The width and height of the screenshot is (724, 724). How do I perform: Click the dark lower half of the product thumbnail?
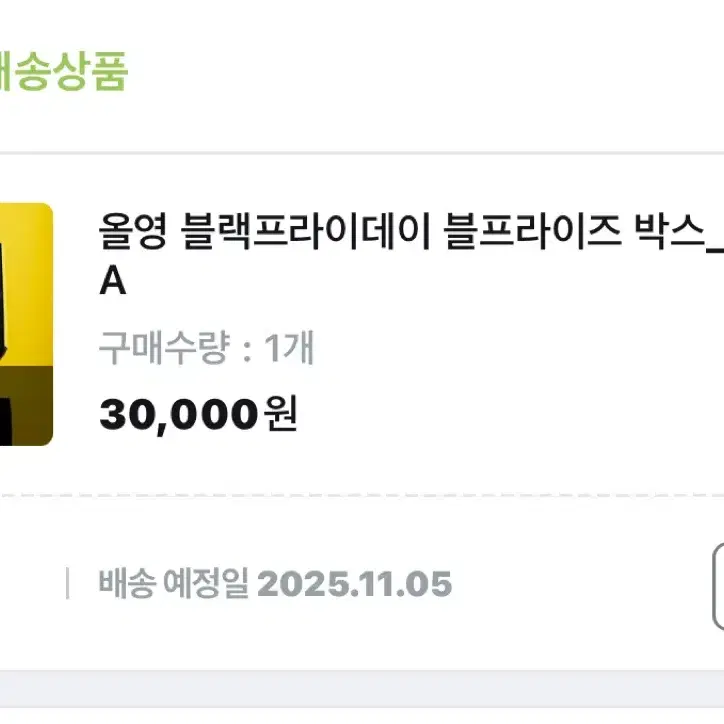[x=26, y=406]
